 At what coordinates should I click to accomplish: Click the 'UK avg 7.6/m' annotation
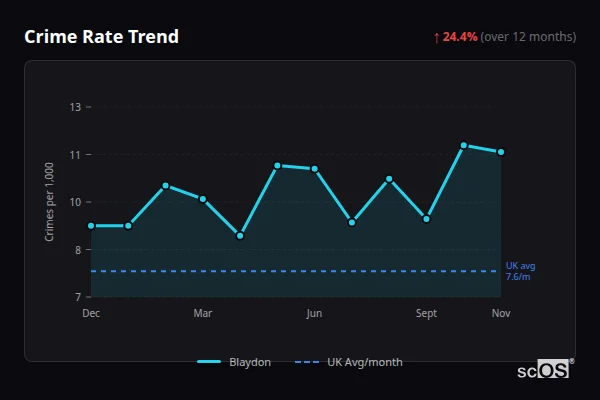520,271
